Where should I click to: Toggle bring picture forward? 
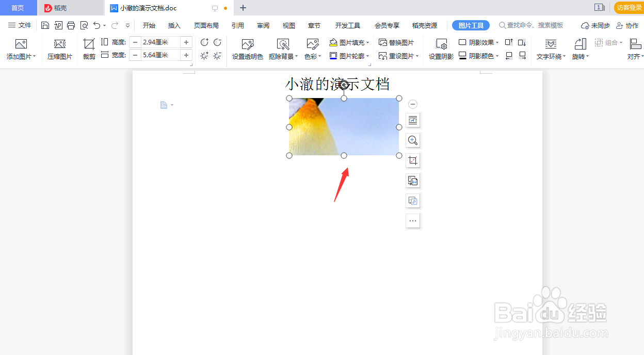point(510,42)
